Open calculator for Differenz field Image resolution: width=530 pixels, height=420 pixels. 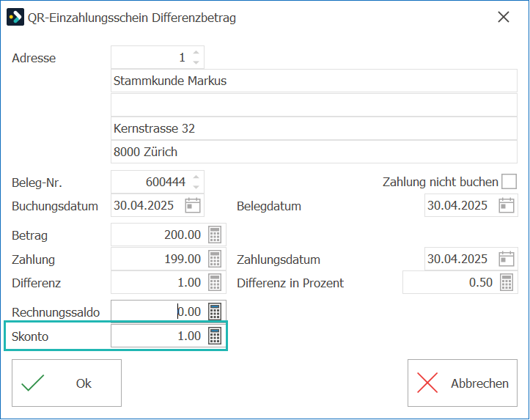pos(215,282)
